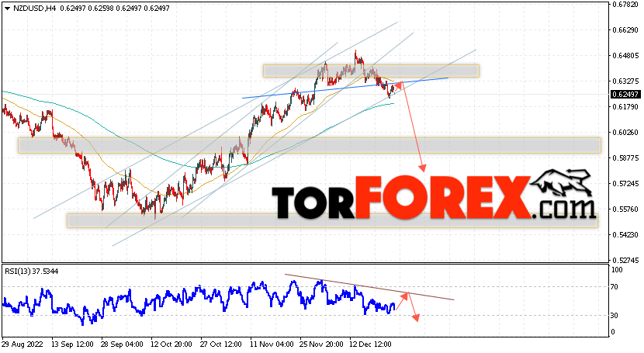Click the 0.58775 price axis value
This screenshot has width=644, height=353.
click(x=625, y=158)
